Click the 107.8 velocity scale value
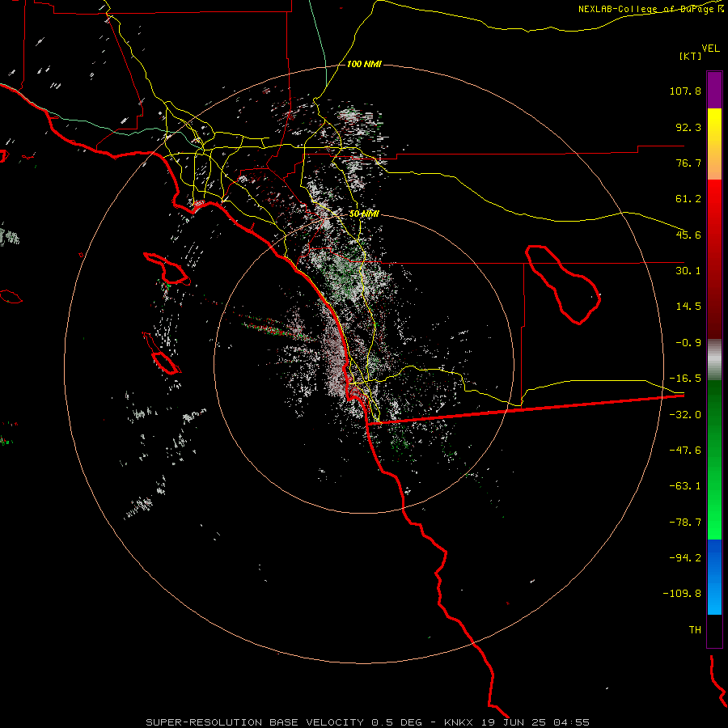 click(x=685, y=91)
